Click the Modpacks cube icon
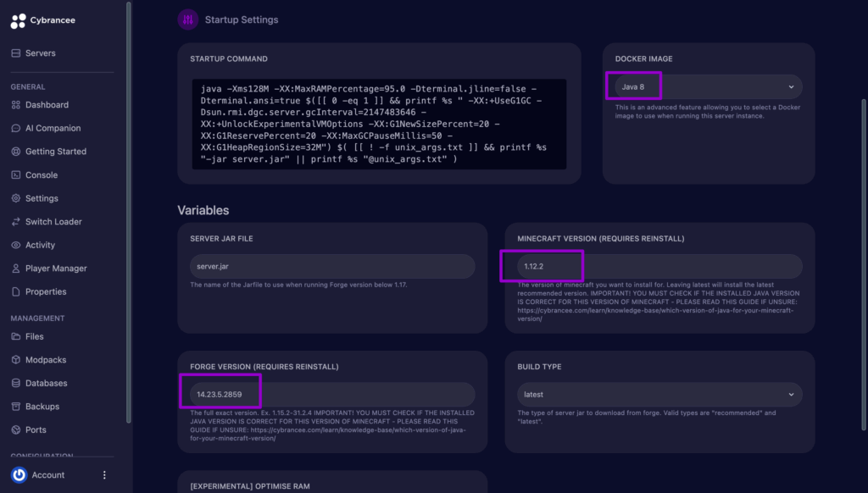Viewport: 868px width, 493px height. tap(15, 360)
